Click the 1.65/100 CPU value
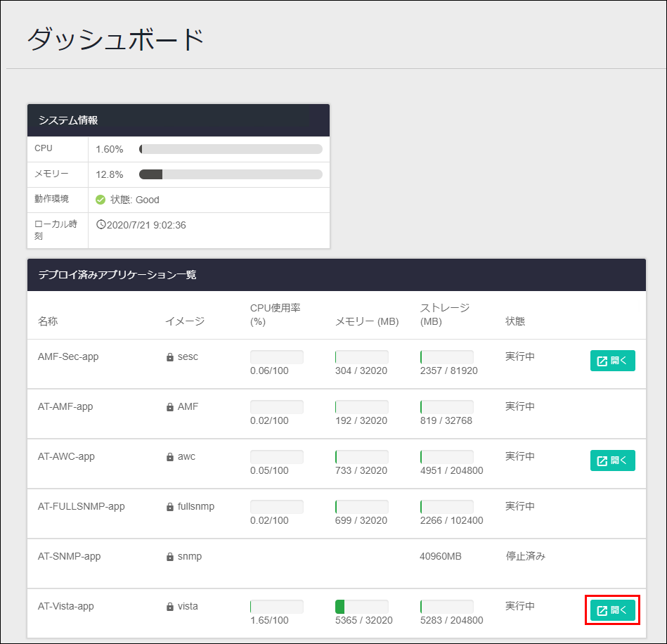 [269, 620]
